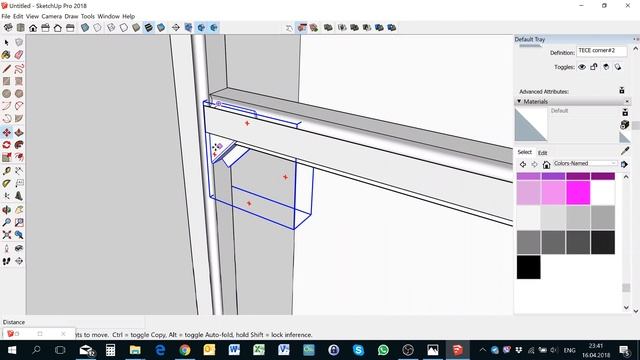Viewport: 640px width, 360px height.
Task: Open the materials Details arrow menu
Action: (x=624, y=164)
